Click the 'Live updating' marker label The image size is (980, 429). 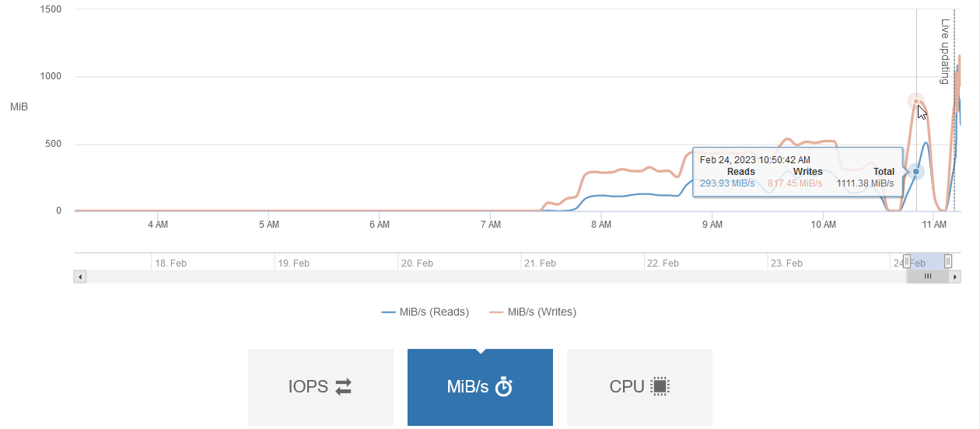click(x=946, y=51)
